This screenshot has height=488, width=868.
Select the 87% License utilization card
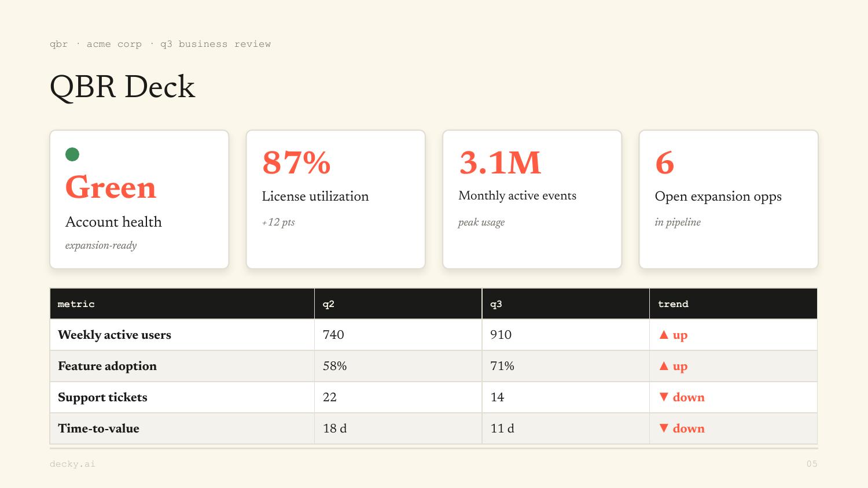(336, 199)
